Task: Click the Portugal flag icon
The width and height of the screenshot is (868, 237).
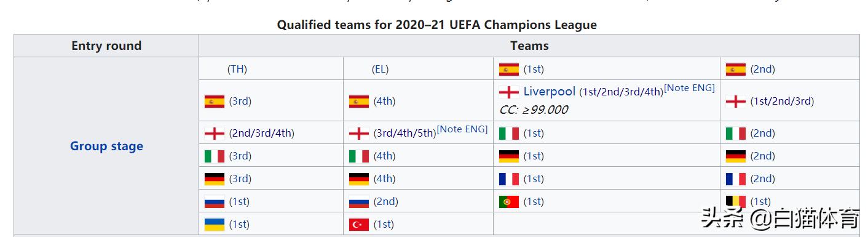Action: [x=509, y=201]
